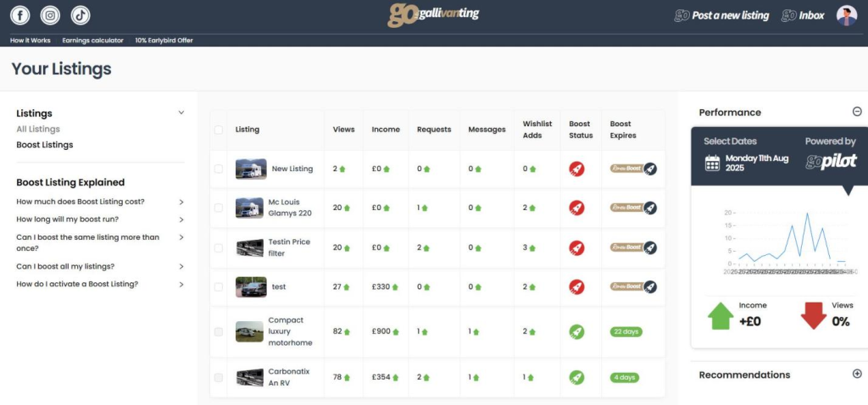Click dark rocket icon in test row
This screenshot has height=405, width=868.
(650, 286)
